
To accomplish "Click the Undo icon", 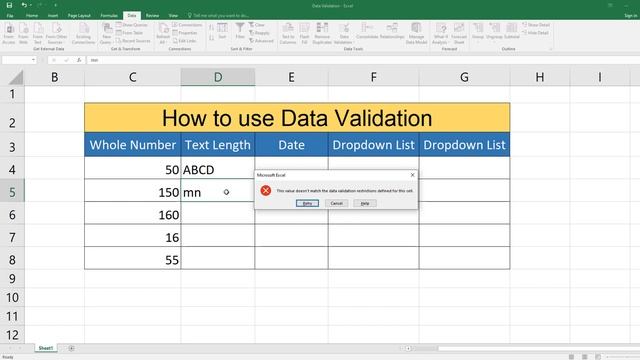I will coord(24,5).
